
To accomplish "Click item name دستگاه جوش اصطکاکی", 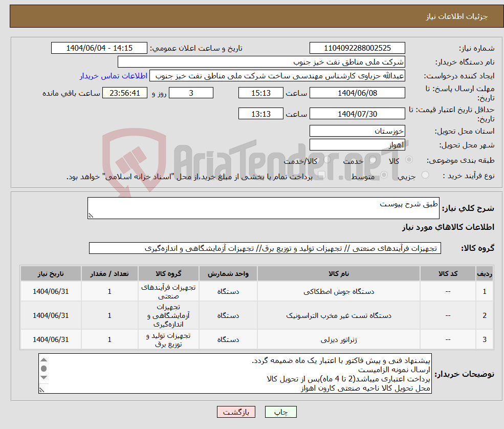I will 339,292.
